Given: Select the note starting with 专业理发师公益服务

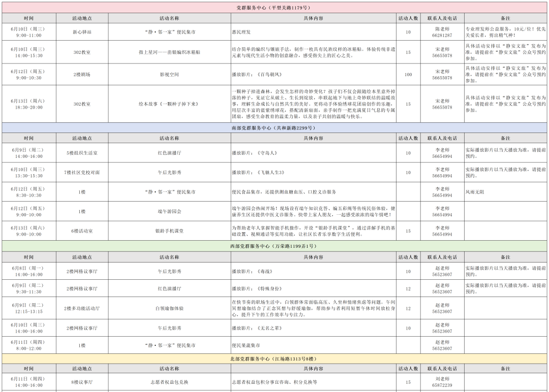Looking at the screenshot, I should click(506, 32).
